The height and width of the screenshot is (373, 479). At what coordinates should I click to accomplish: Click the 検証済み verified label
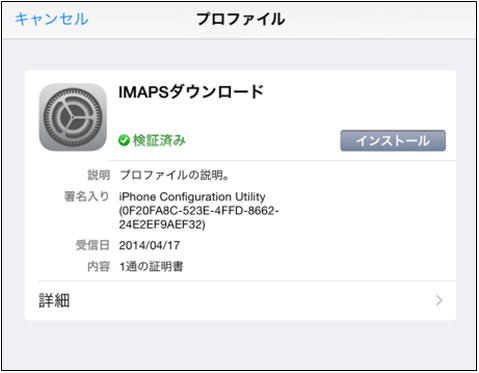(159, 141)
